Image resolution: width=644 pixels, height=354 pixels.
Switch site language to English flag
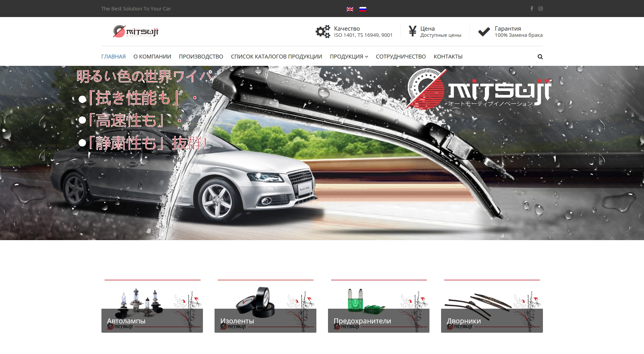(x=350, y=9)
